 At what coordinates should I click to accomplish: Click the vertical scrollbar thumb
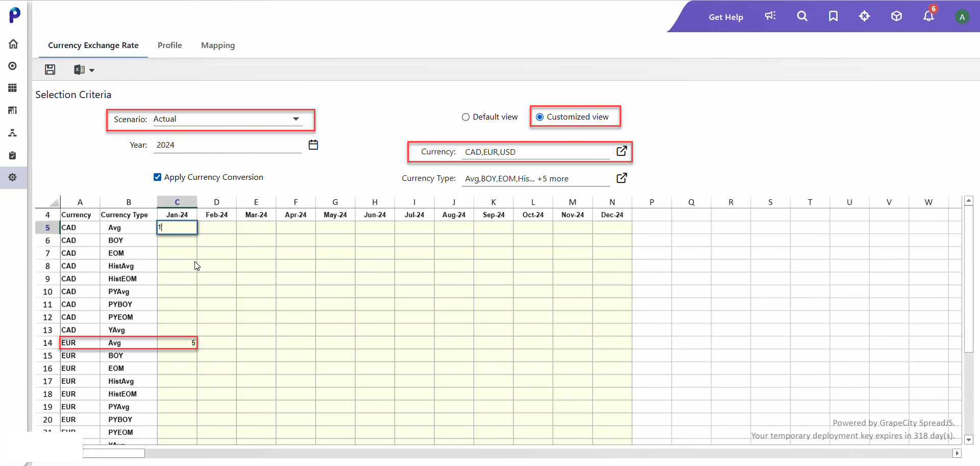(968, 279)
